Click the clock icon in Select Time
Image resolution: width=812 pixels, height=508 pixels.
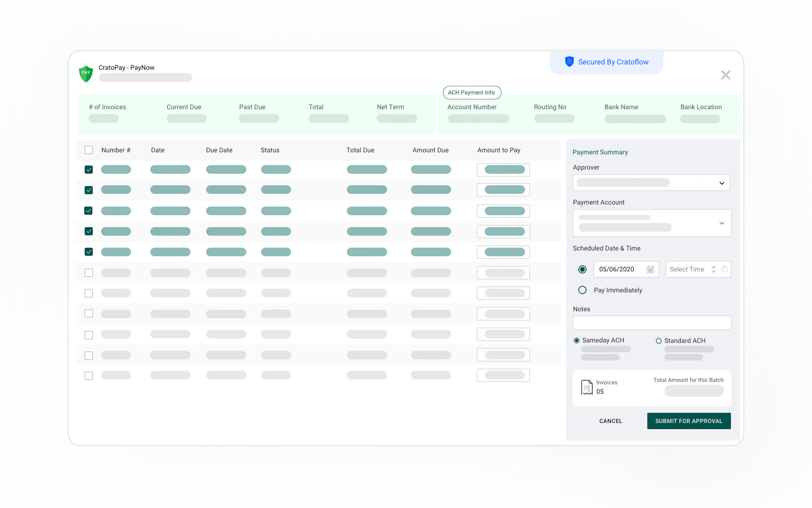pyautogui.click(x=724, y=269)
